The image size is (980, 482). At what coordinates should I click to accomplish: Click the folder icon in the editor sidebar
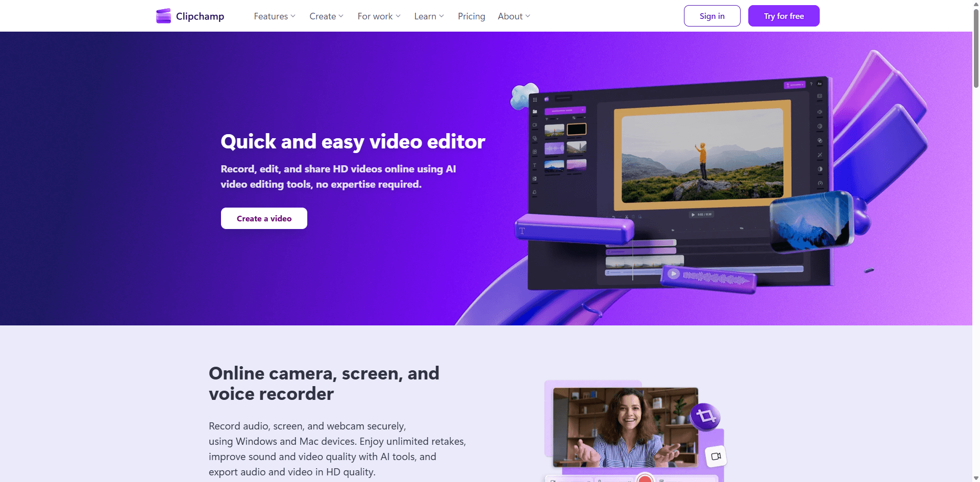pos(535,111)
